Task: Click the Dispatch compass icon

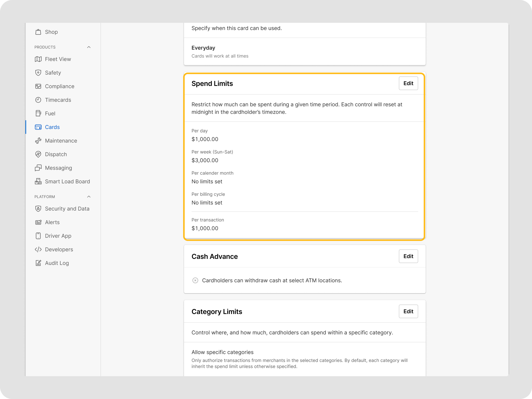Action: tap(39, 154)
